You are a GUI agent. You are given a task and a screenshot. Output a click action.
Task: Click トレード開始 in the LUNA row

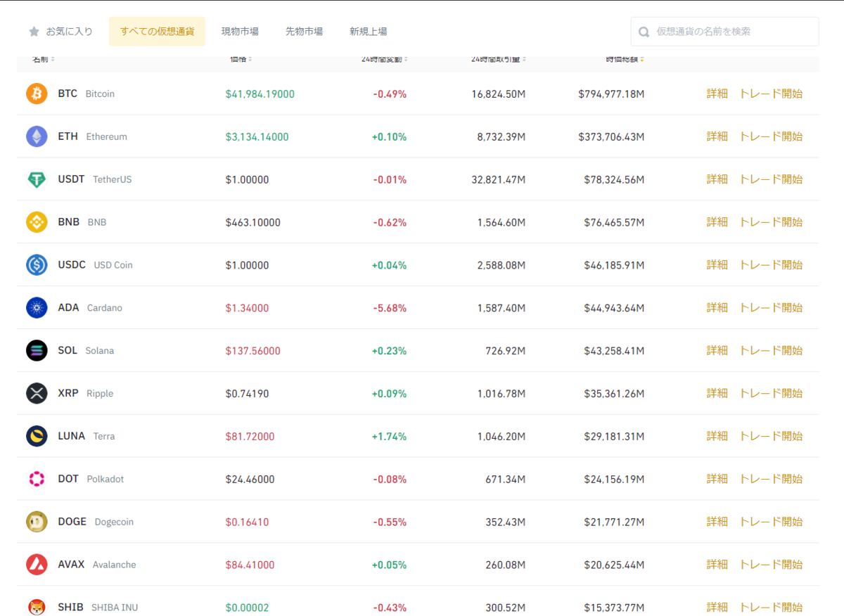(771, 436)
